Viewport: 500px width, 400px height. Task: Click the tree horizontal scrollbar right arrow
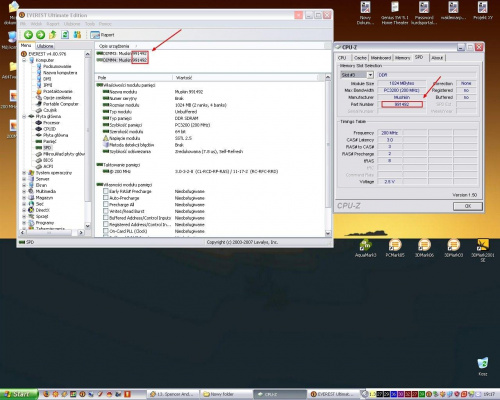tap(81, 232)
